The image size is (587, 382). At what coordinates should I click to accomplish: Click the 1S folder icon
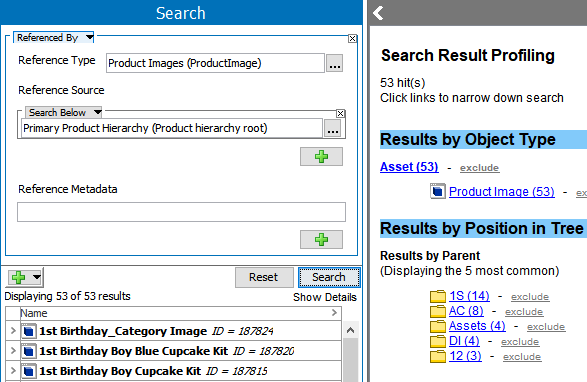pos(438,296)
